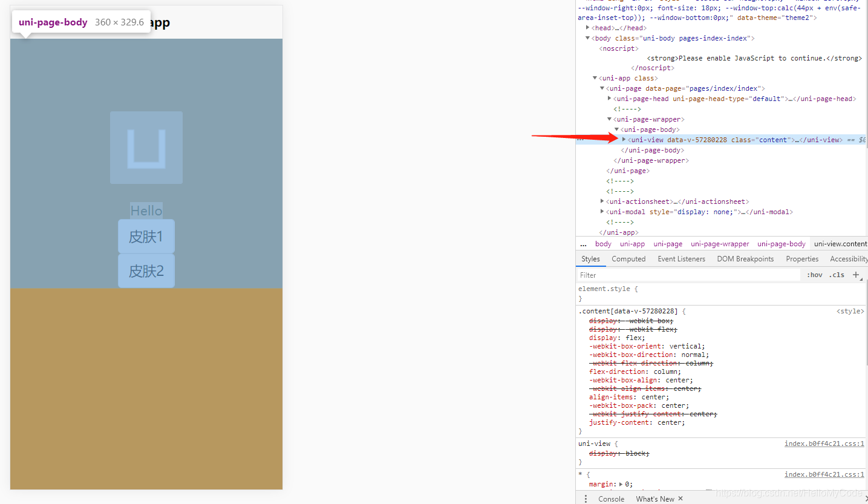Select the 'Please enable JavaScript' strong row
The width and height of the screenshot is (868, 504).
click(x=754, y=58)
